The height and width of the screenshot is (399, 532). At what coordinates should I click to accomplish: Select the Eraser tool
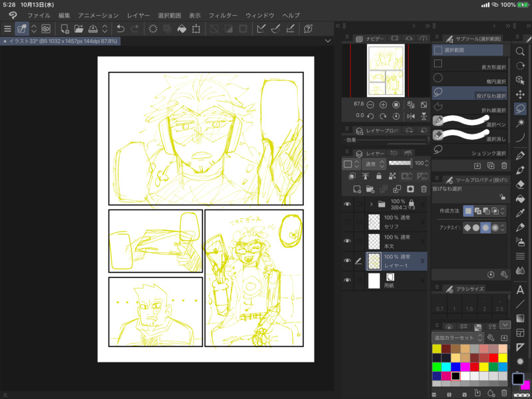pos(520,185)
